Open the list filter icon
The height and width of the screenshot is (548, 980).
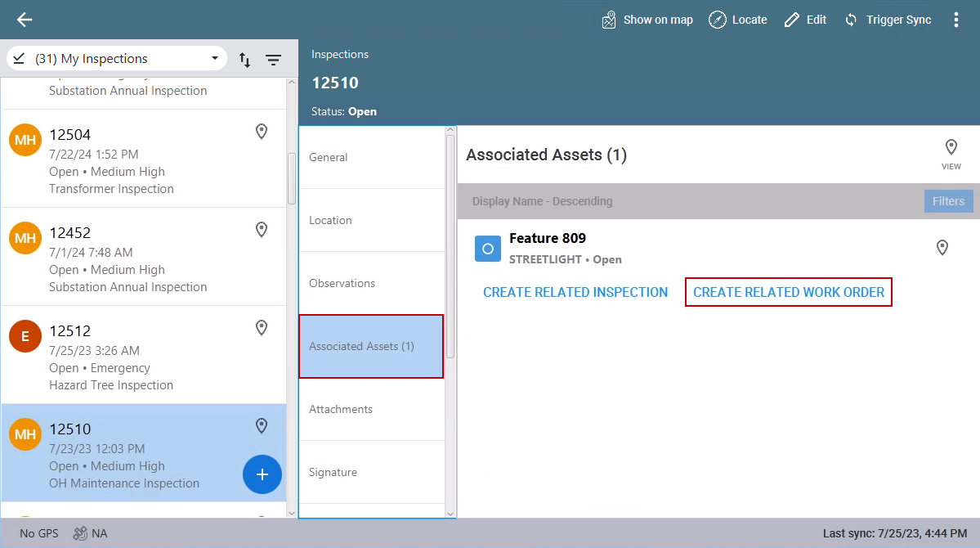tap(273, 60)
